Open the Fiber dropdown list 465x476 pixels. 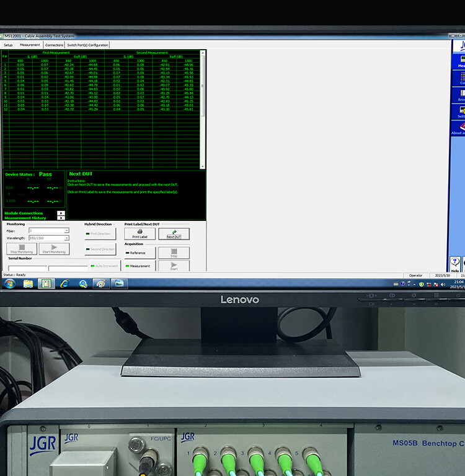(x=66, y=231)
